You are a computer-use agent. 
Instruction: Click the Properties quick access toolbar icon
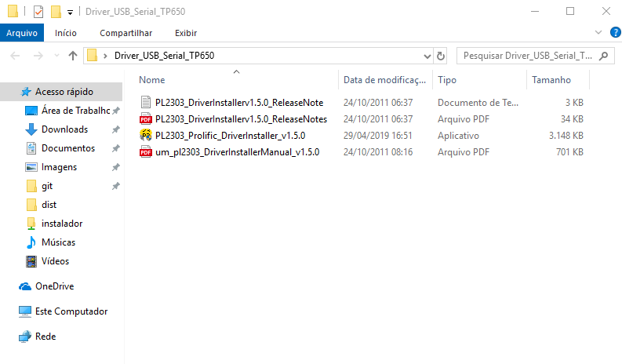[38, 12]
